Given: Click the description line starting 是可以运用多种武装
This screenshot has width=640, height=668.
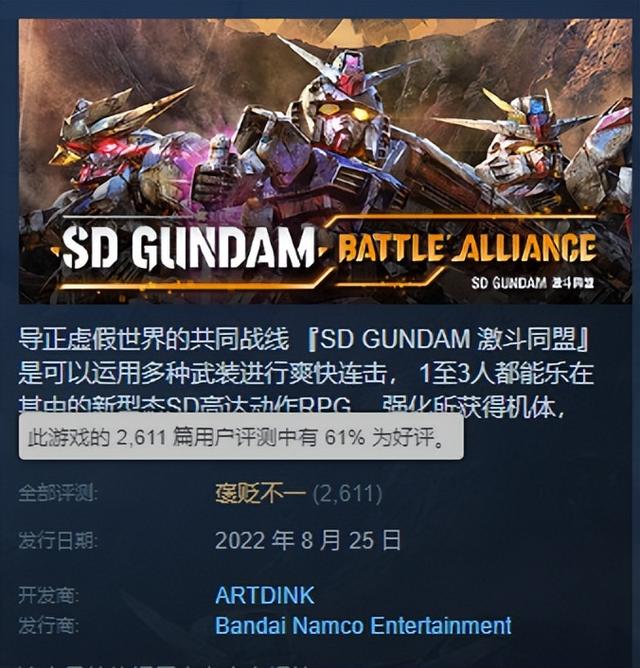Looking at the screenshot, I should (306, 373).
